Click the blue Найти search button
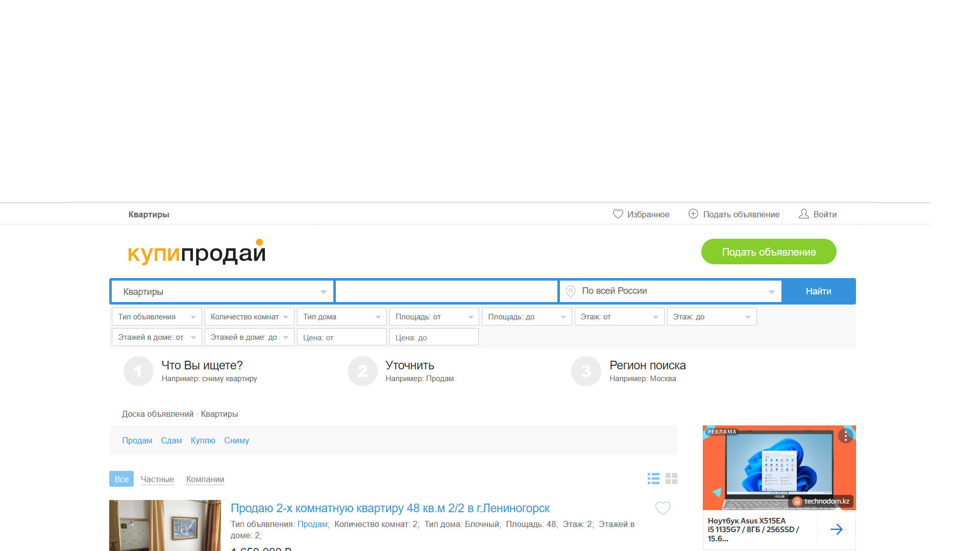 pos(819,291)
